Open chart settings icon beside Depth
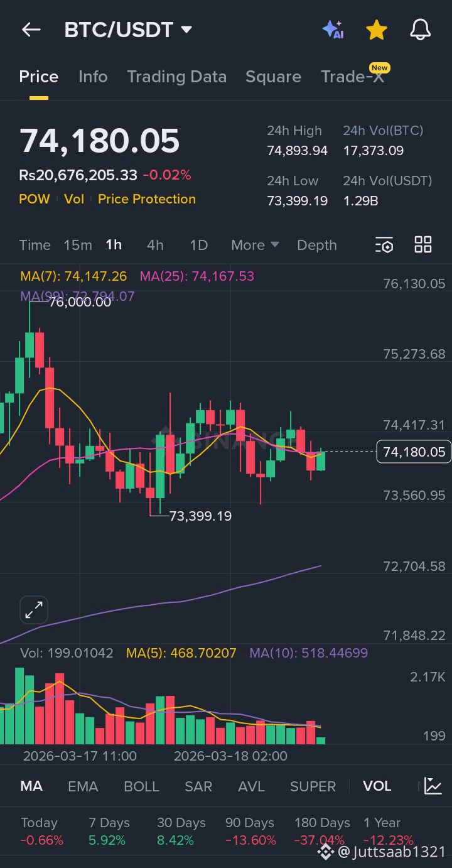Screen dimensions: 452x868 (384, 245)
